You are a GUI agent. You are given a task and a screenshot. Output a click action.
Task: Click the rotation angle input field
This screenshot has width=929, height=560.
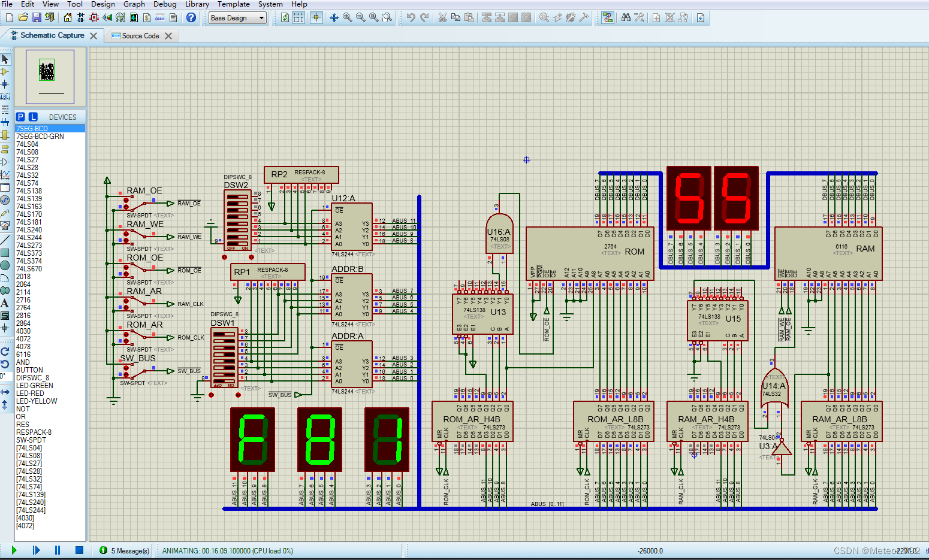click(x=5, y=376)
